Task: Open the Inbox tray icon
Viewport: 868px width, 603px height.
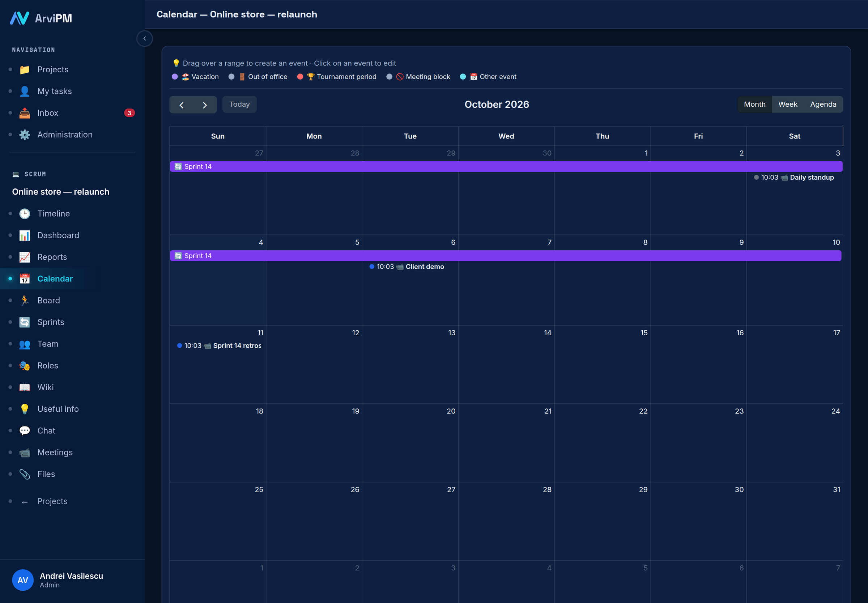Action: [x=25, y=113]
